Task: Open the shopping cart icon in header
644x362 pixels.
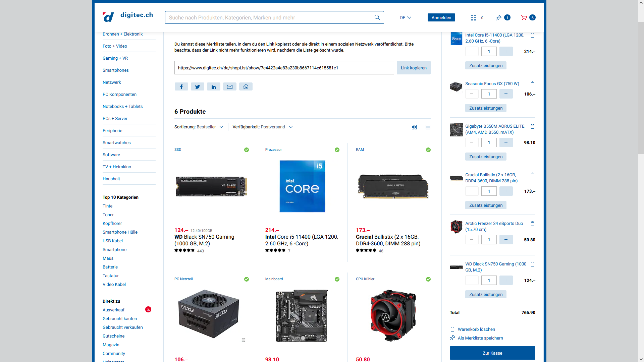Action: click(x=524, y=18)
